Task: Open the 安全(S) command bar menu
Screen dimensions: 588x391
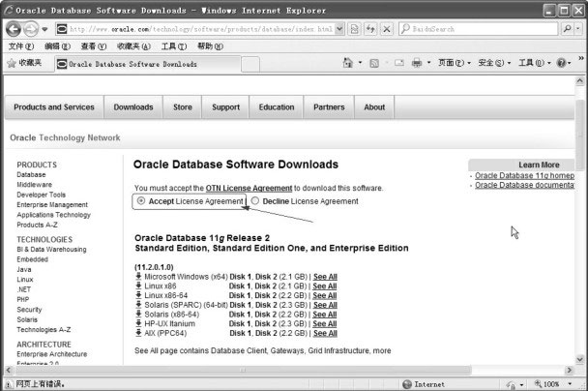Action: tap(494, 63)
